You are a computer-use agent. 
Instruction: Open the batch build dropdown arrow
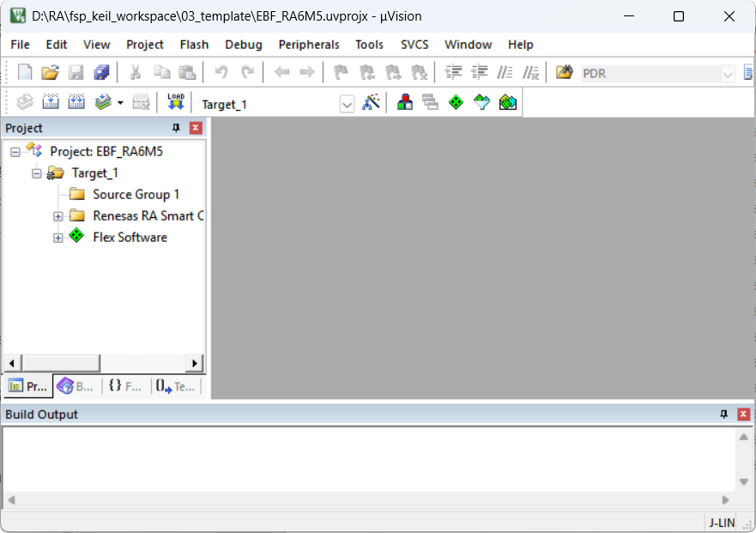[120, 103]
